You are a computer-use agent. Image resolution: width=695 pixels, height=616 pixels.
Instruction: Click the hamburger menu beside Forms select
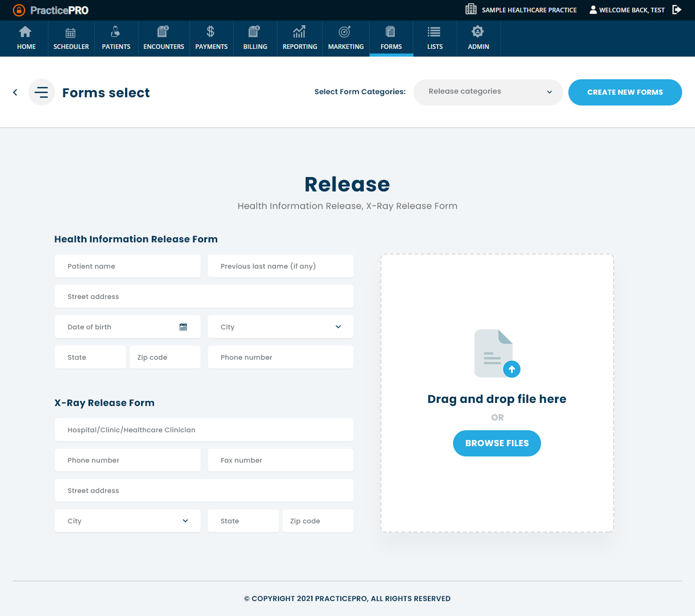coord(41,92)
